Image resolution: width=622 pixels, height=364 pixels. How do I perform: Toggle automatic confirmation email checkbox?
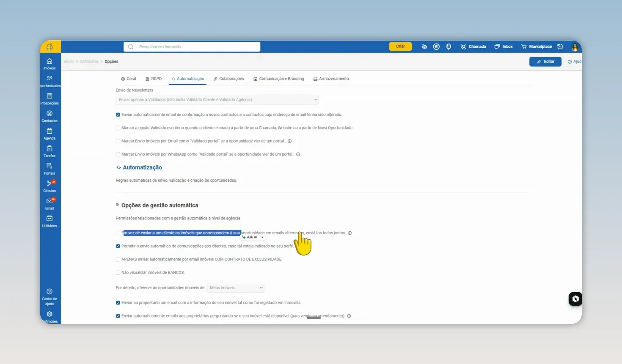coord(118,115)
